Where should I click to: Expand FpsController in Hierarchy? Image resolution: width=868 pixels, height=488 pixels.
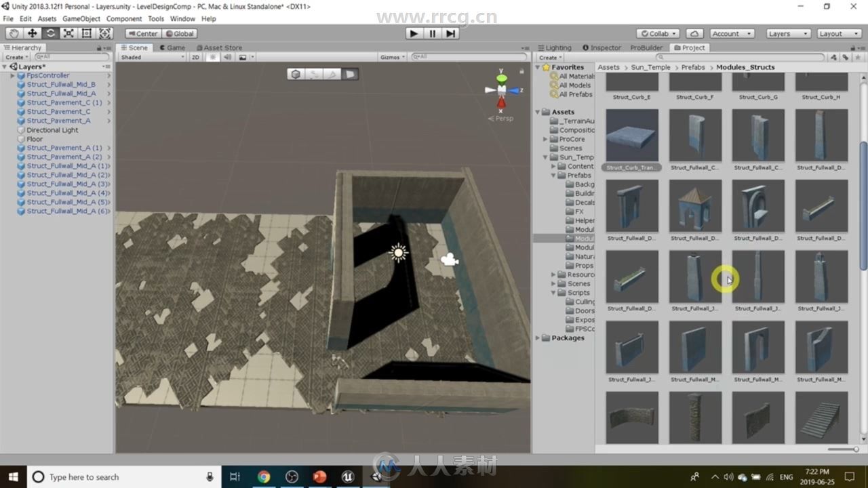pos(12,75)
